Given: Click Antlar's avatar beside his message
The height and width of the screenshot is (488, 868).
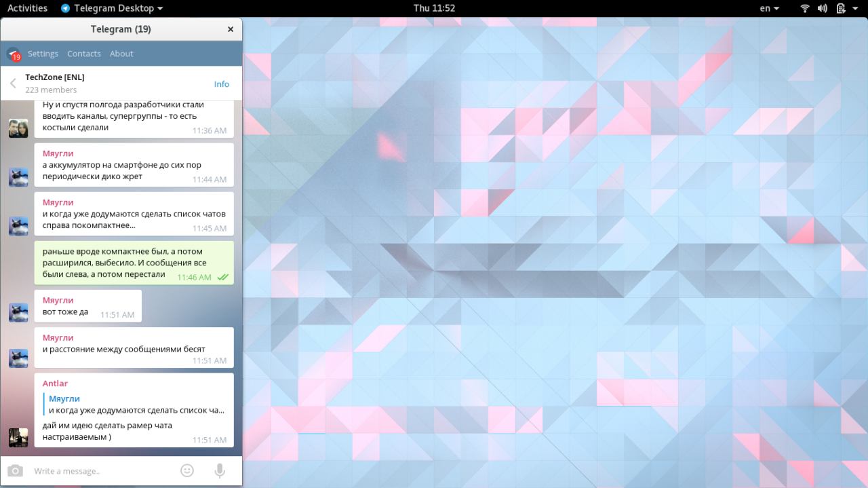Looking at the screenshot, I should click(x=18, y=437).
